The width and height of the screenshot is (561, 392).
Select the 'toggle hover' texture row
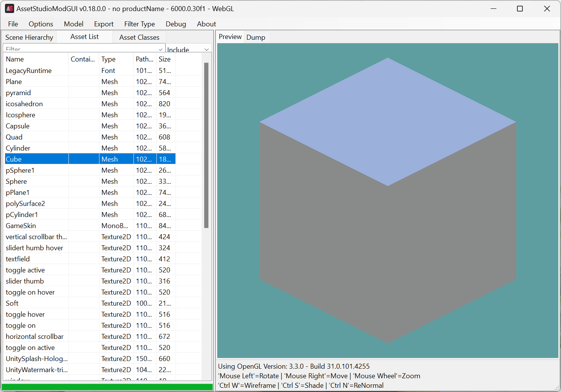point(90,314)
